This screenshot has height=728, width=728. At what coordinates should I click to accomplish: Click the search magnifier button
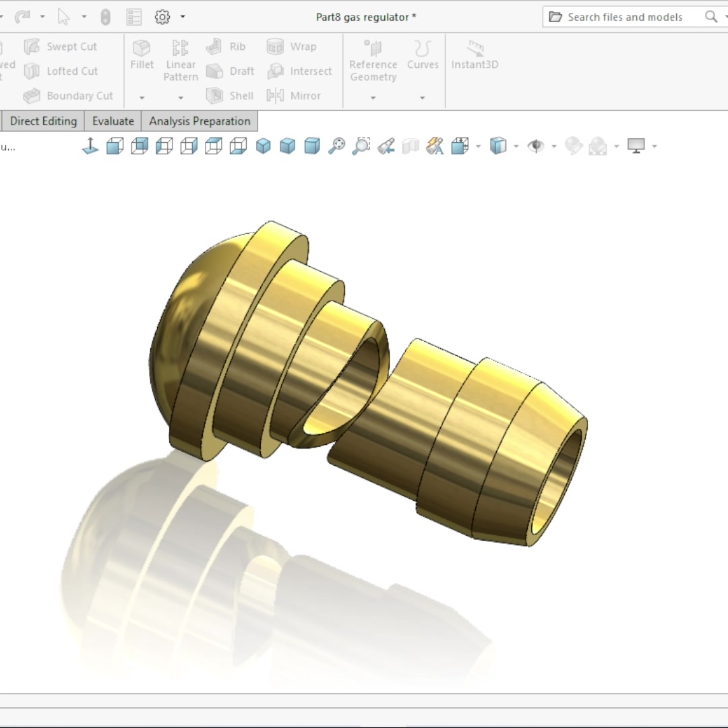(x=711, y=17)
